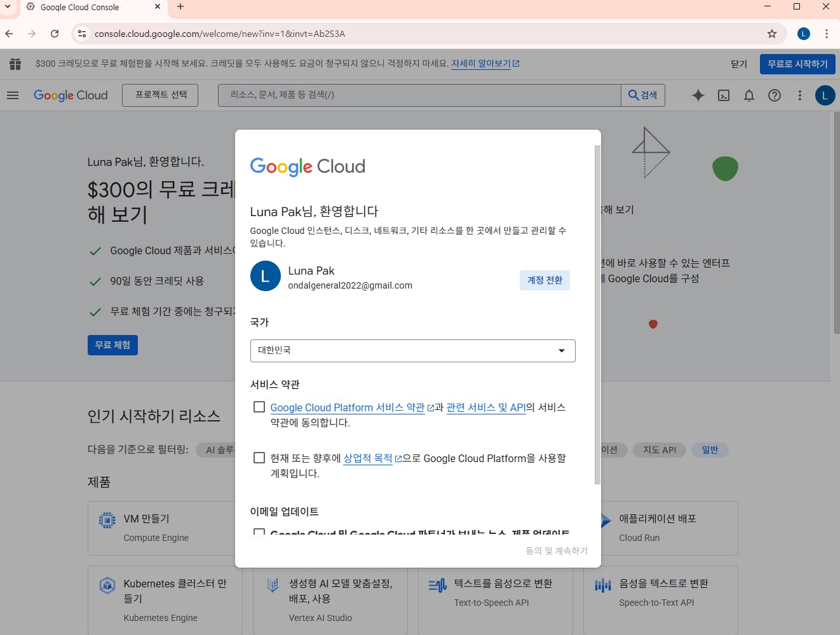Screen dimensions: 840x635
Task: Click Kubernetes 클러스터 hexagon icon
Action: [x=107, y=585]
